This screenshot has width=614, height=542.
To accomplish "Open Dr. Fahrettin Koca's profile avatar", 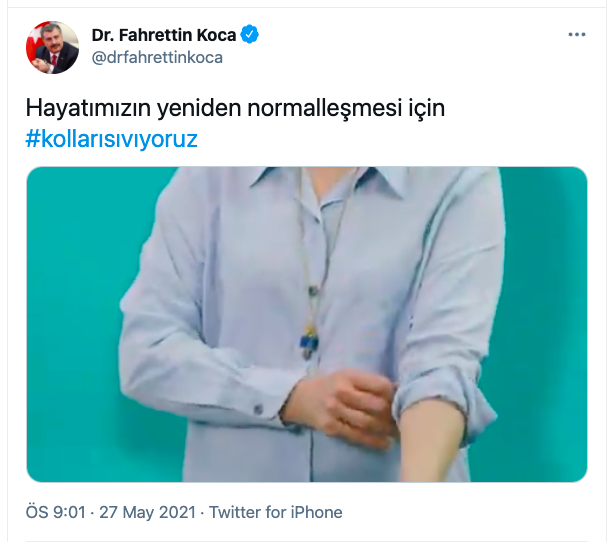I will [52, 47].
